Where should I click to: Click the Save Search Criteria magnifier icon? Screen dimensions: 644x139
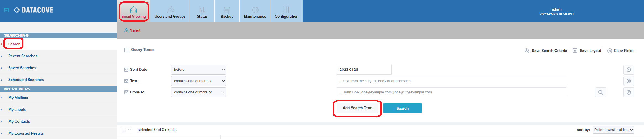(527, 51)
